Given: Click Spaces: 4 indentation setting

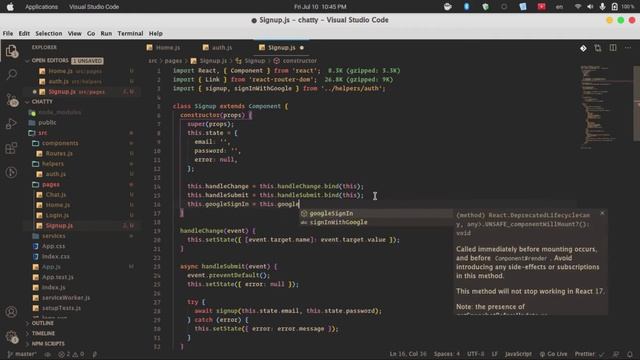Looking at the screenshot, I should 447,354.
